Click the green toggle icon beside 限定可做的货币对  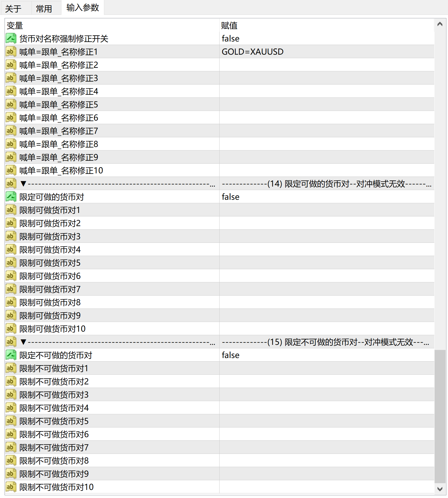(x=11, y=197)
